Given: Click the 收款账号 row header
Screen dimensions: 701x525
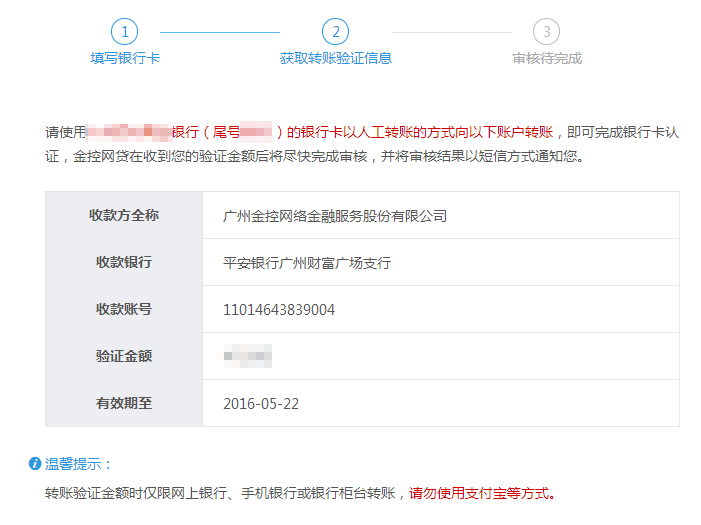Looking at the screenshot, I should tap(124, 310).
